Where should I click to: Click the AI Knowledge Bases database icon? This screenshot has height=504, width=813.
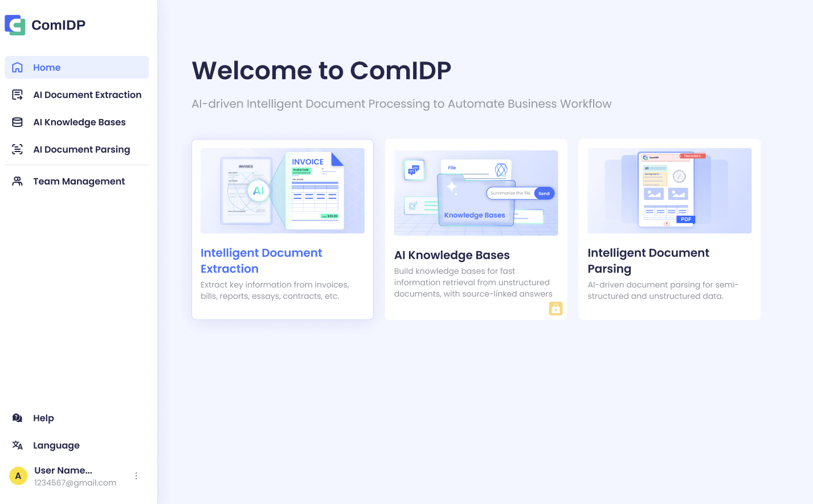point(18,122)
